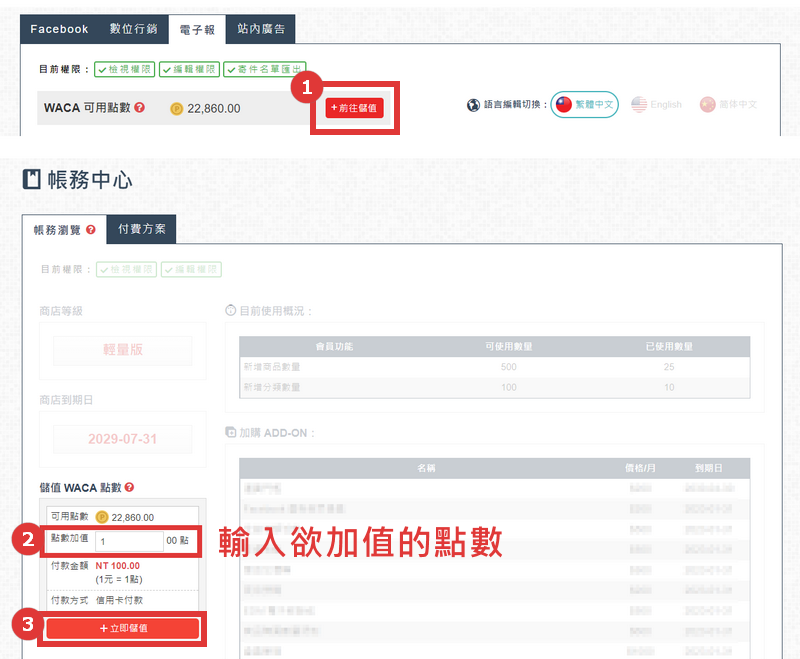
Task: Click the +立即儲值 button
Action: (x=122, y=628)
